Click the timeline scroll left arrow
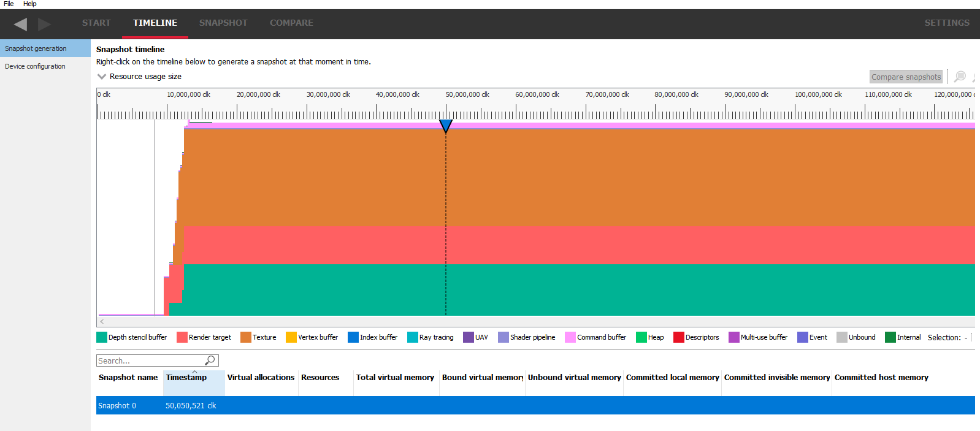 [102, 321]
